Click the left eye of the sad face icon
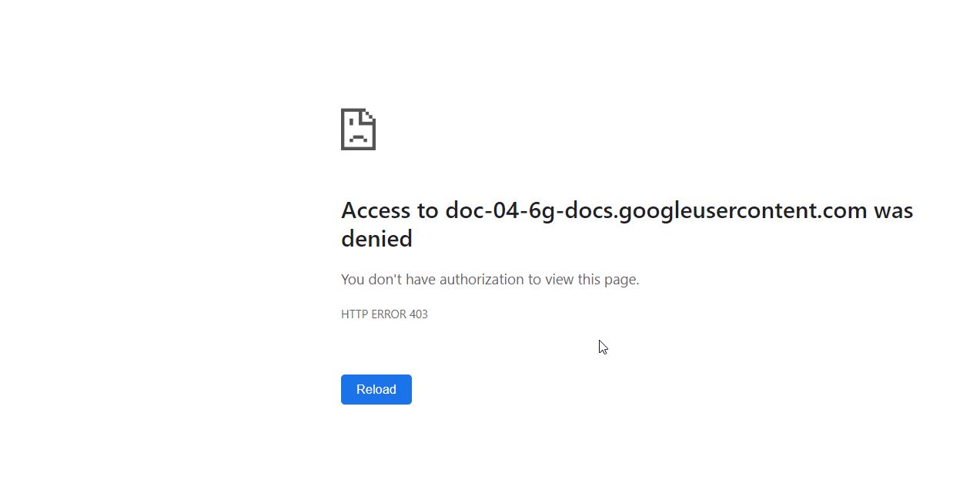The width and height of the screenshot is (980, 487). point(351,122)
